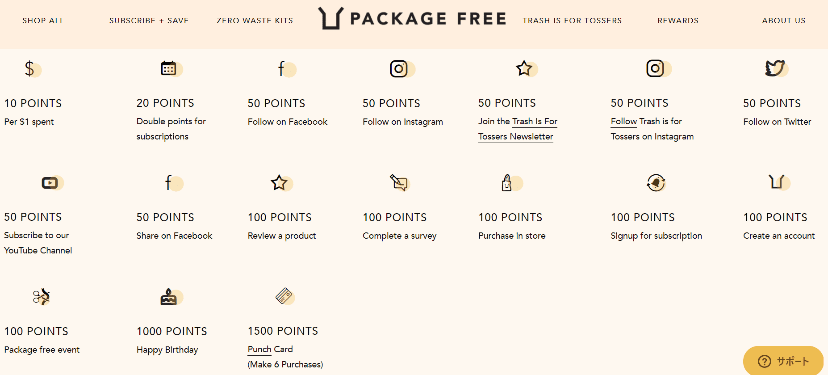Open the Shop All menu
828x375 pixels.
pyautogui.click(x=42, y=21)
